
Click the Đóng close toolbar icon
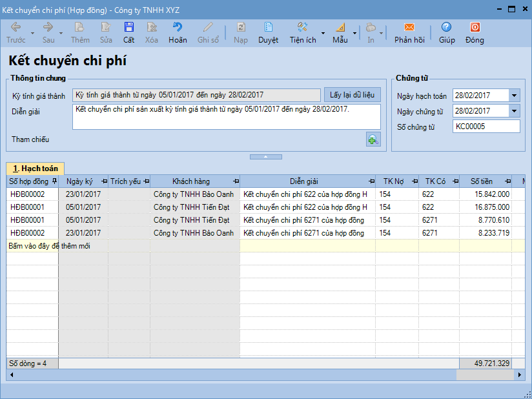tap(475, 27)
